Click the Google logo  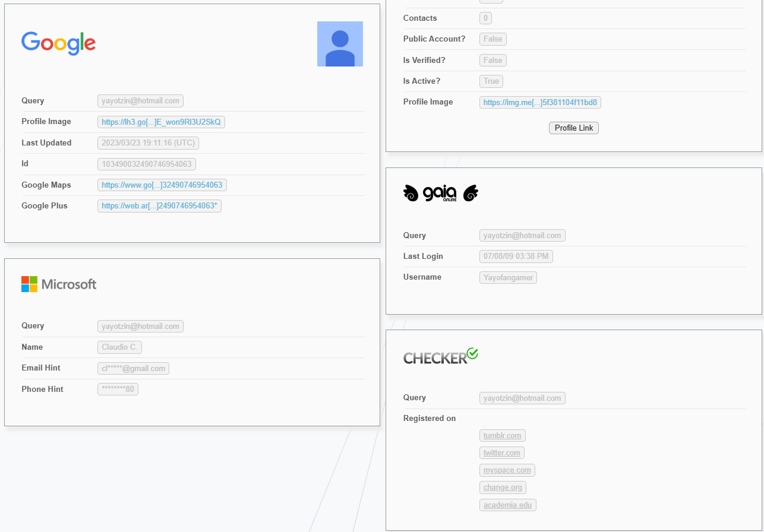58,43
